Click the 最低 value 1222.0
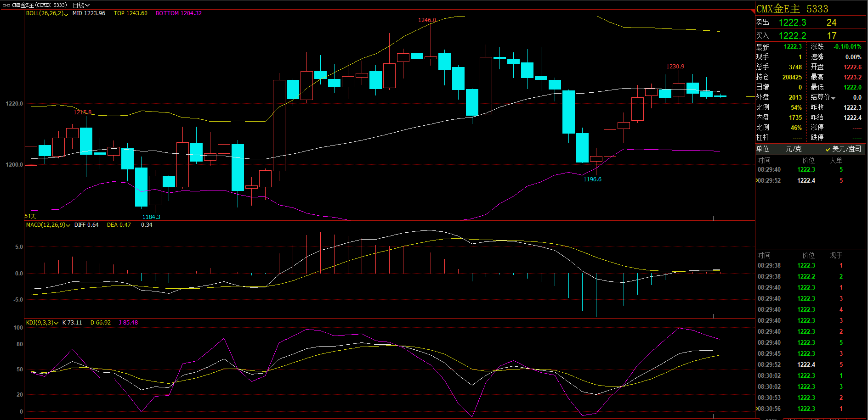The width and height of the screenshot is (868, 420). pyautogui.click(x=852, y=87)
